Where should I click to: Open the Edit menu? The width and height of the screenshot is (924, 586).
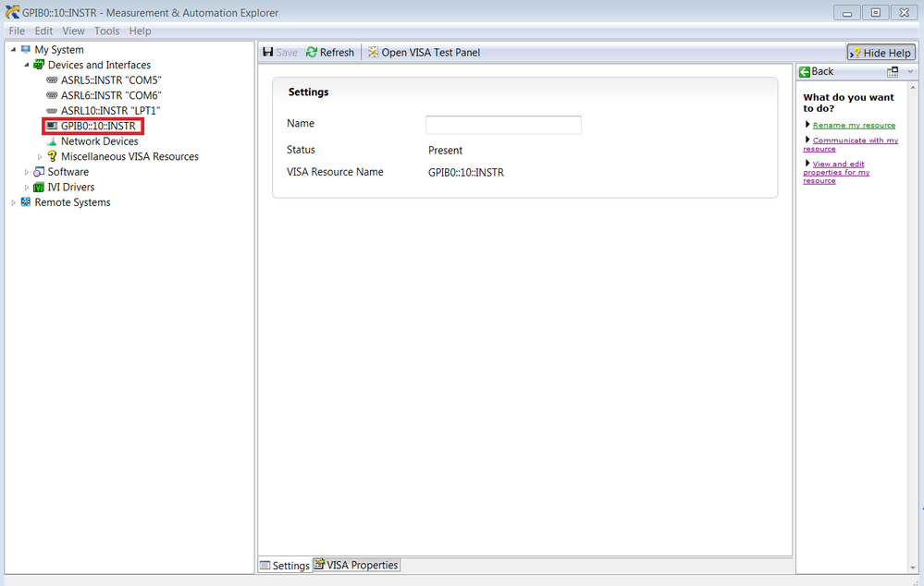pos(43,31)
